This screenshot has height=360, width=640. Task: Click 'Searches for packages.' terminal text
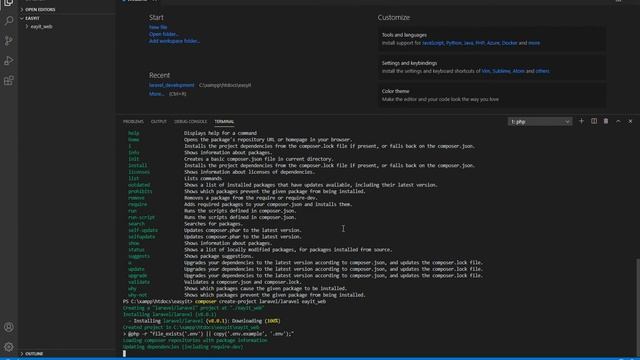213,224
